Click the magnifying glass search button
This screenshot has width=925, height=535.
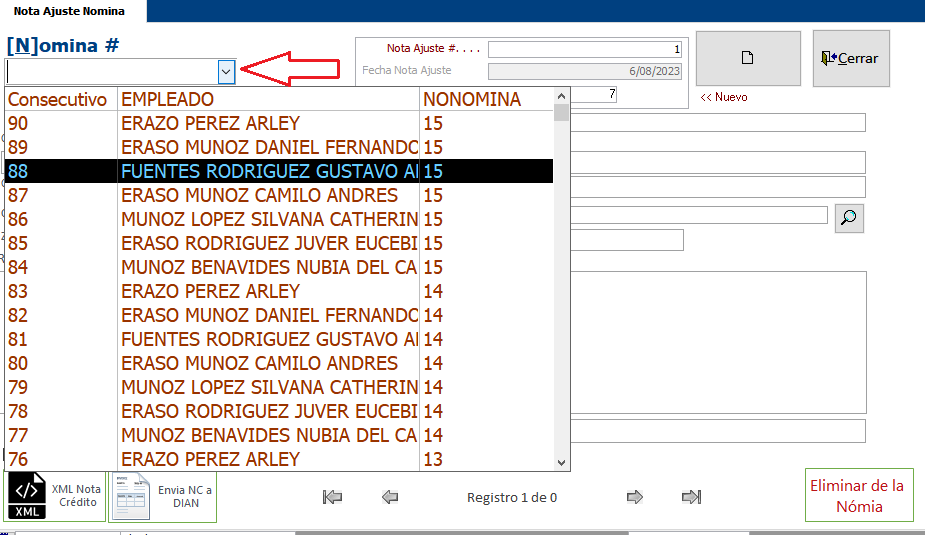coord(849,217)
